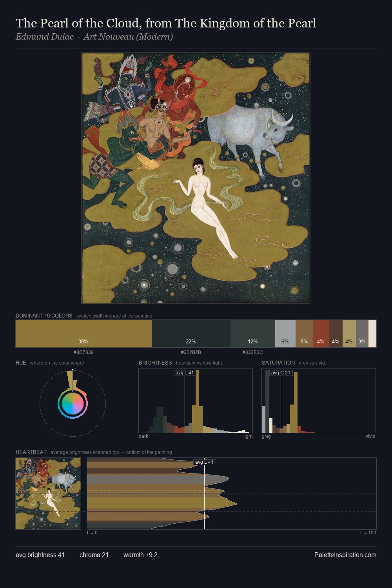Image resolution: width=392 pixels, height=588 pixels.
Task: Select the 22% near-black swatch
Action: pyautogui.click(x=191, y=334)
